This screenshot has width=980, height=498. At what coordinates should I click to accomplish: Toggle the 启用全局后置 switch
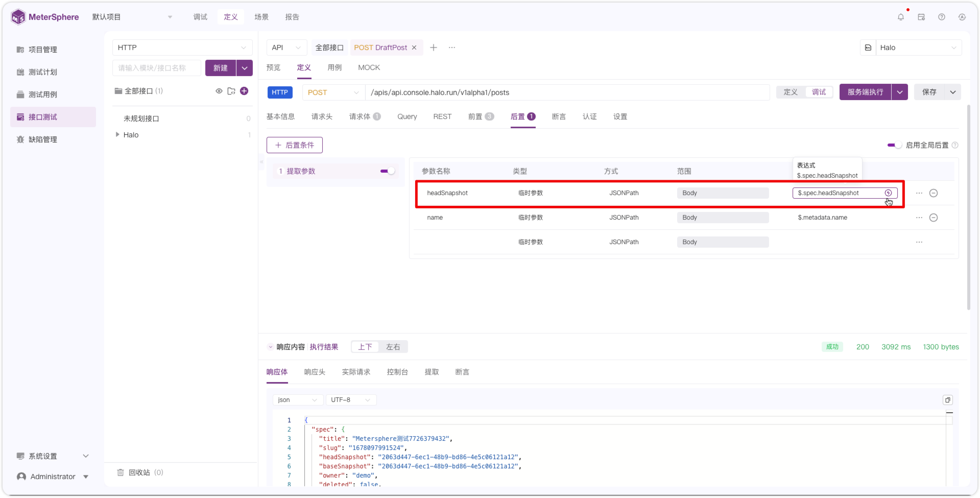pos(895,145)
